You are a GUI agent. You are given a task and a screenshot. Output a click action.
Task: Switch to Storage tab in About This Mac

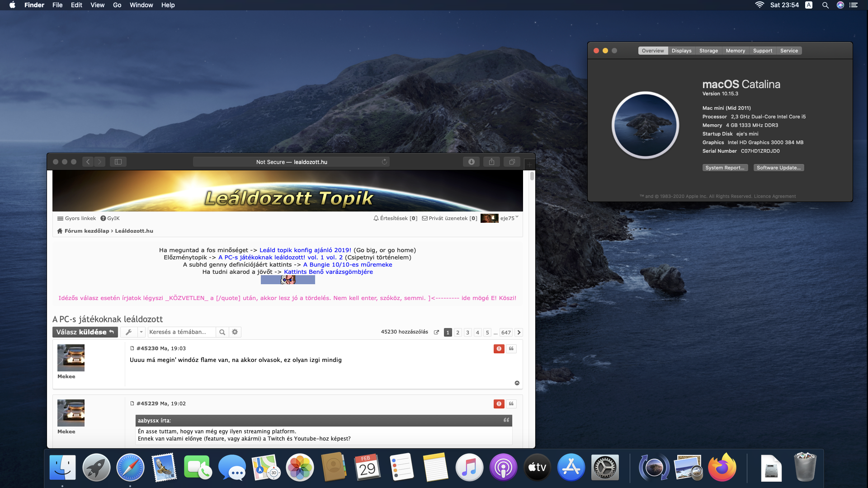(708, 51)
